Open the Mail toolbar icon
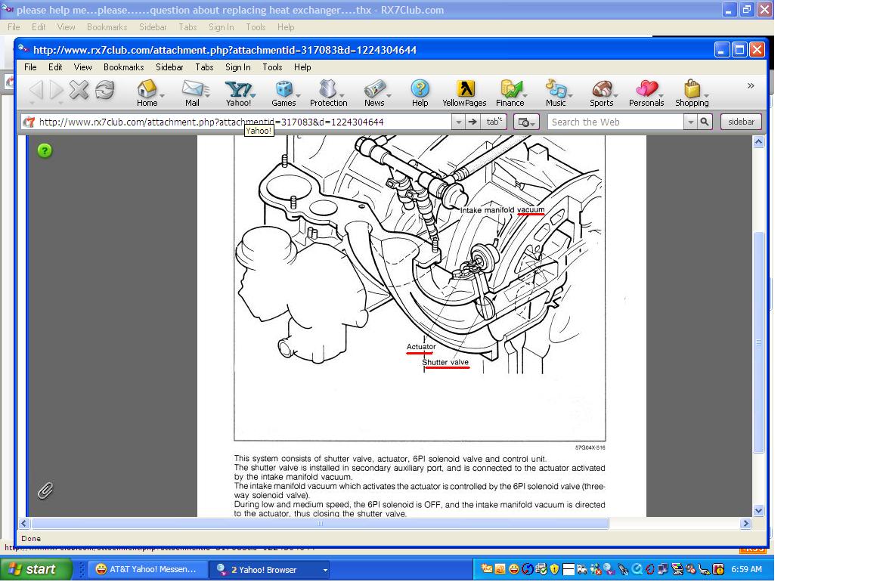 pyautogui.click(x=192, y=93)
